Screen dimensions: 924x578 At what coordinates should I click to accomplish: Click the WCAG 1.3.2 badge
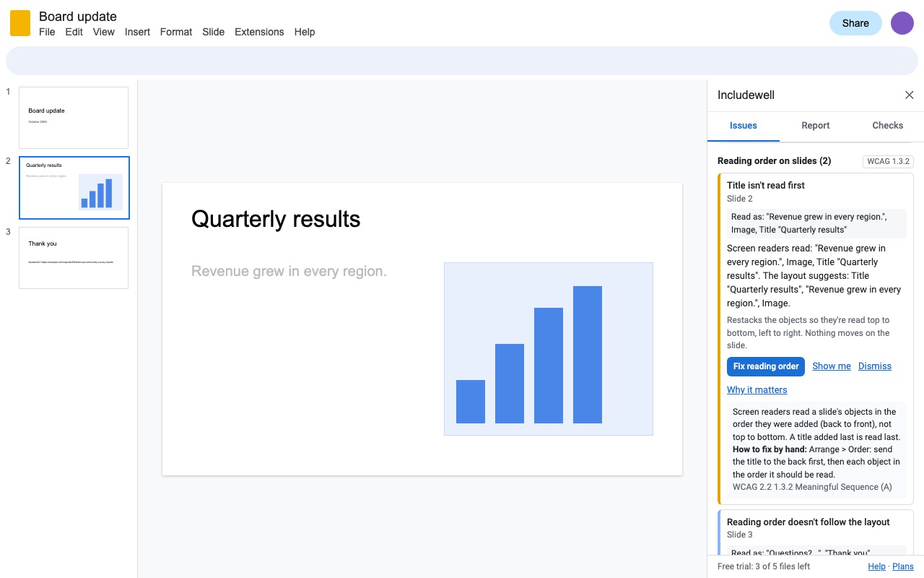pos(888,161)
